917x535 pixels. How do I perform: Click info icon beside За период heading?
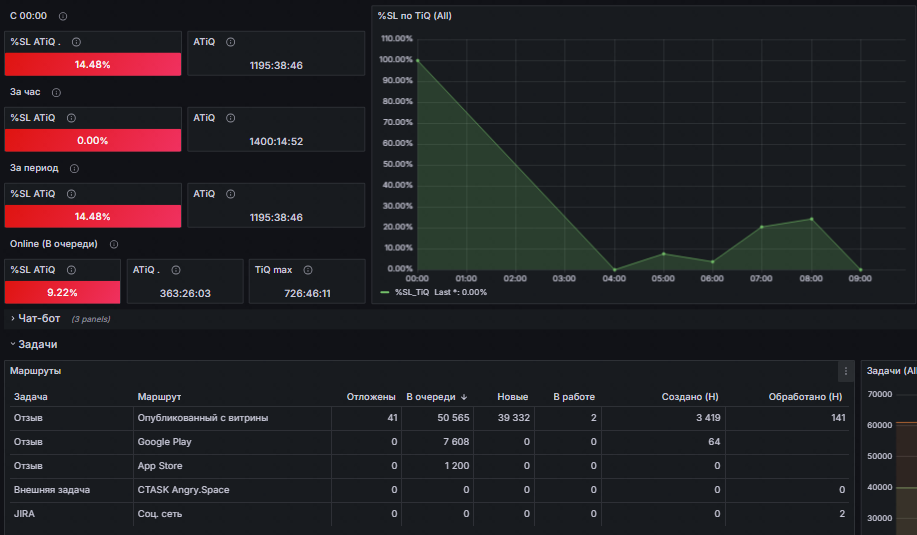click(x=74, y=168)
